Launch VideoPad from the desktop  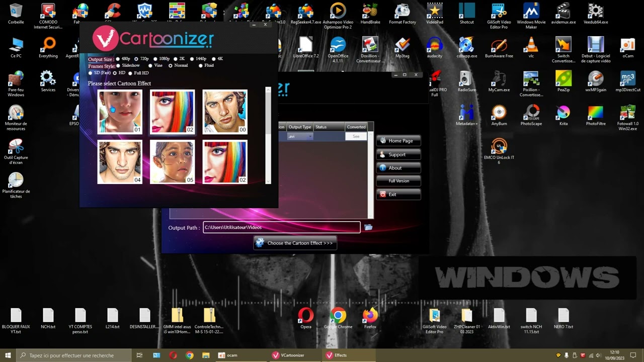click(435, 14)
